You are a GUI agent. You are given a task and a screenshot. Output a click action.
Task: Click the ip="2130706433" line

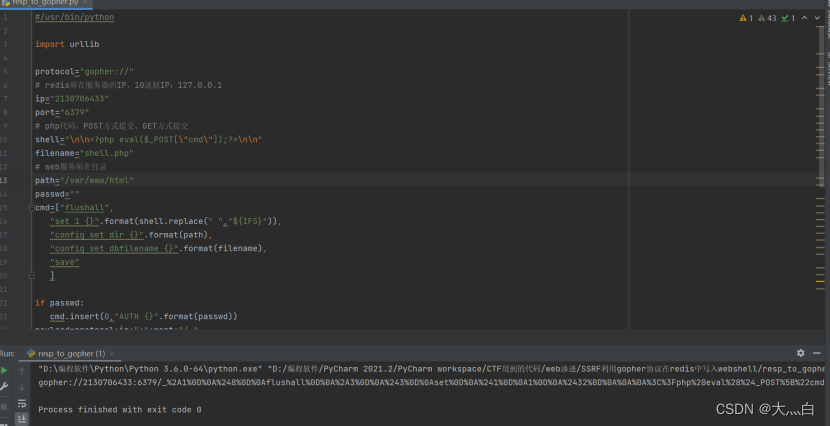pyautogui.click(x=72, y=99)
